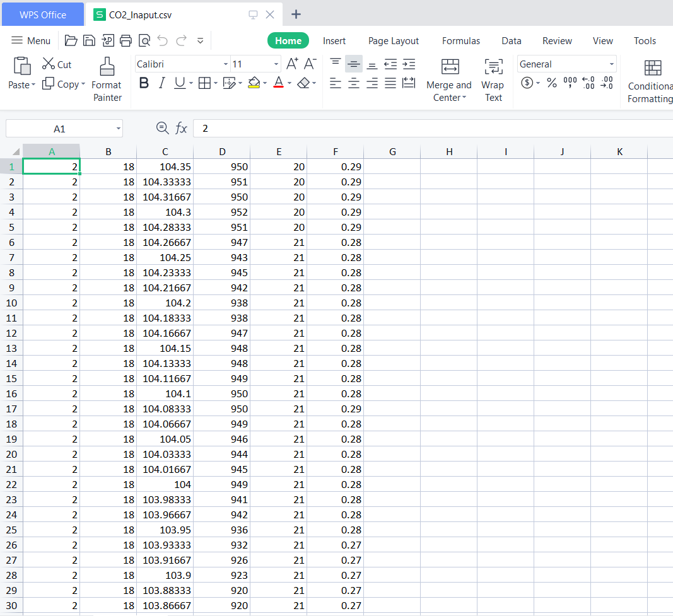Click the Decrease Indent icon
The height and width of the screenshot is (616, 673).
[390, 64]
